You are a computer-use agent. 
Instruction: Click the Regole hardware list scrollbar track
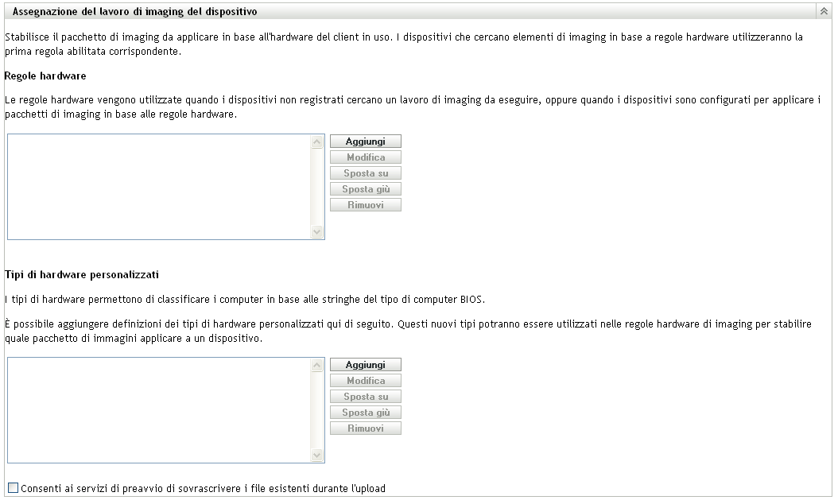[x=317, y=187]
